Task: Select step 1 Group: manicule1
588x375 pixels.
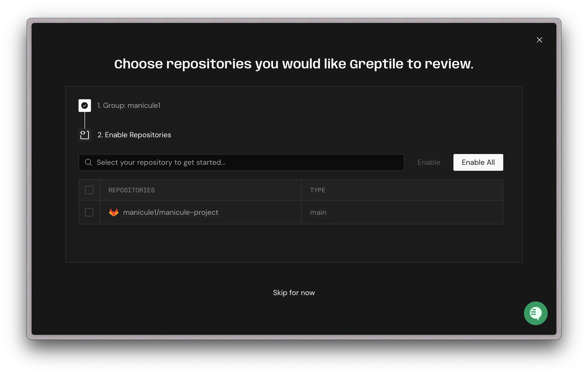Action: (129, 105)
